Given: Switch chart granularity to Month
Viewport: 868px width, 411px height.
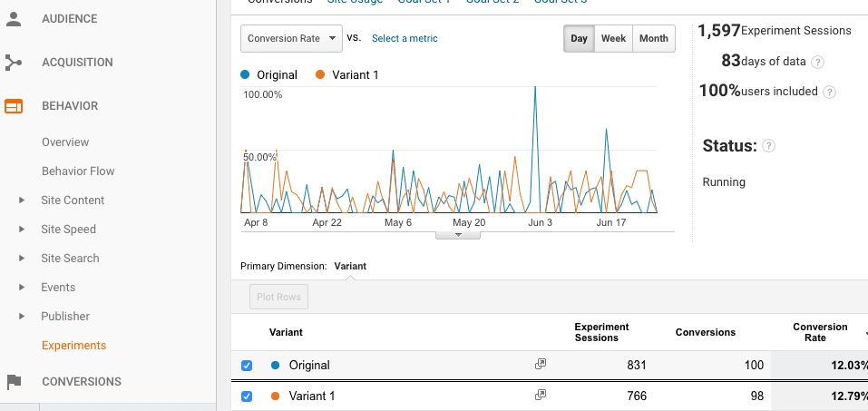Looking at the screenshot, I should click(654, 39).
